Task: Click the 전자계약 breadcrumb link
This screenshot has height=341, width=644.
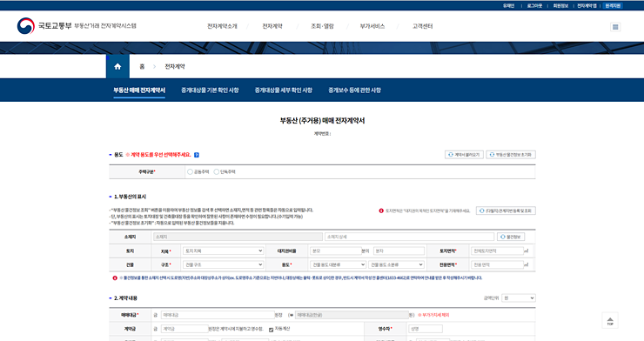Action: (175, 66)
